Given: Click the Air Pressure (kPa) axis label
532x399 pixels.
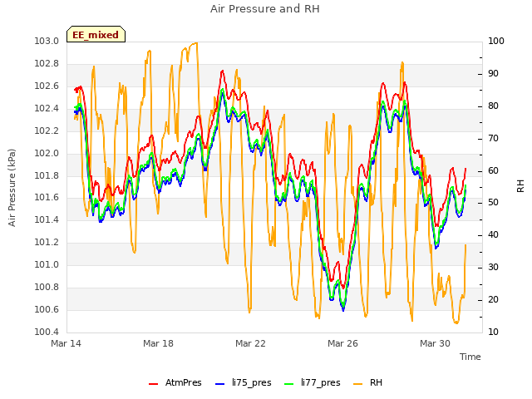Looking at the screenshot, I should click(12, 188).
